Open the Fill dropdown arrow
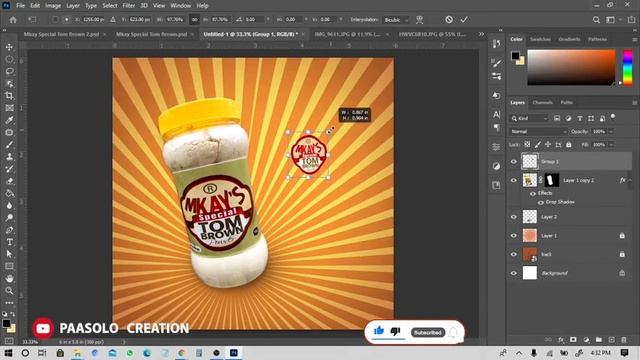 click(x=611, y=144)
